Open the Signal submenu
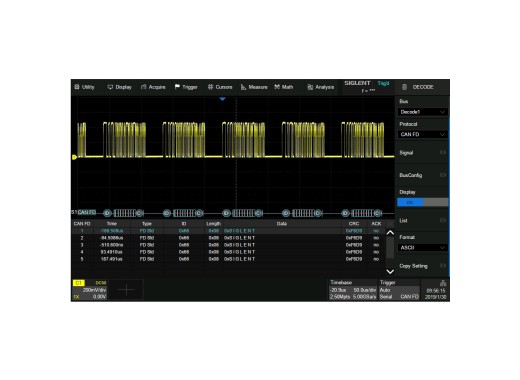520x380 pixels. (x=422, y=153)
